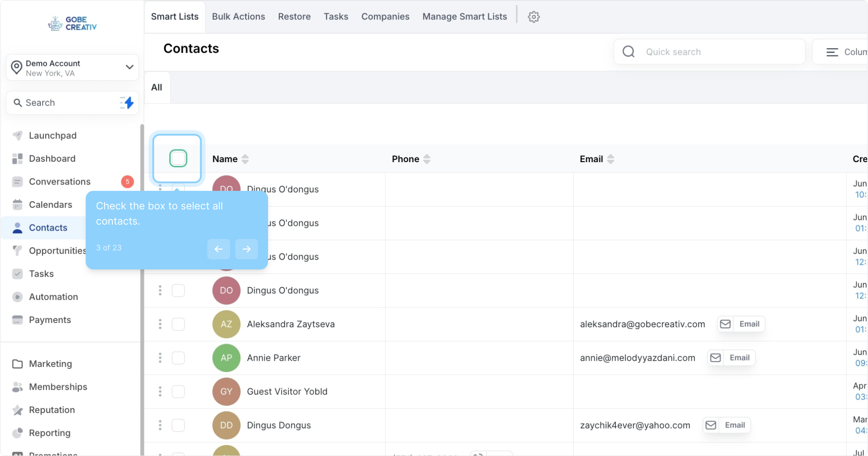Sort by Email column arrows

pos(610,159)
